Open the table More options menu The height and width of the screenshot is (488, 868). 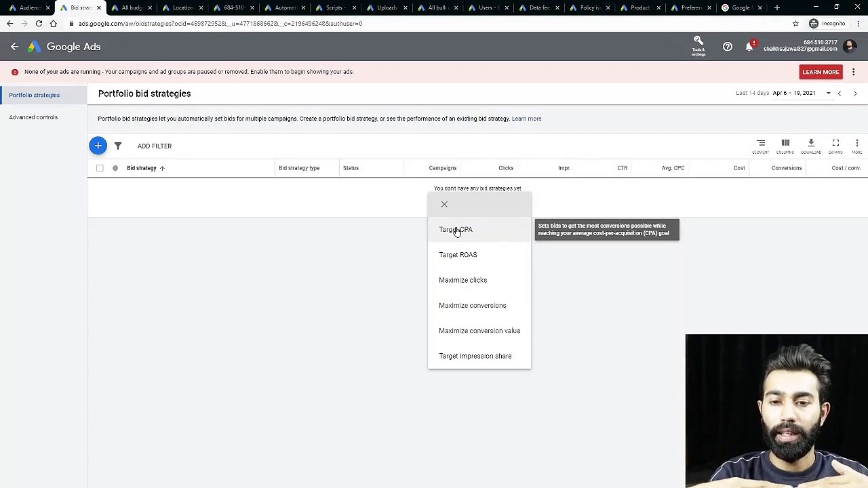tap(857, 146)
